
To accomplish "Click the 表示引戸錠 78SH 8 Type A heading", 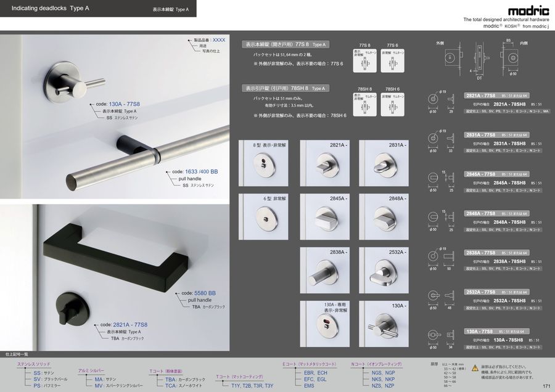I will 286,89.
